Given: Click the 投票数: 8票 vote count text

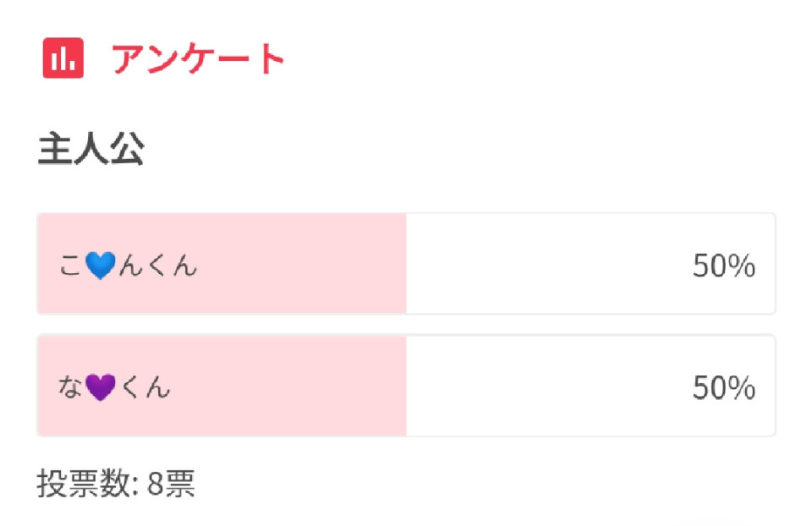Looking at the screenshot, I should [x=116, y=484].
